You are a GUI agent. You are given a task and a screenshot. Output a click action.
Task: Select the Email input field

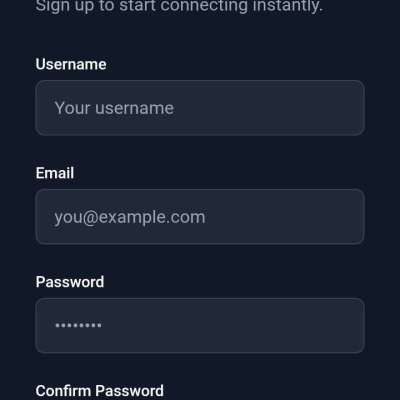coord(200,217)
